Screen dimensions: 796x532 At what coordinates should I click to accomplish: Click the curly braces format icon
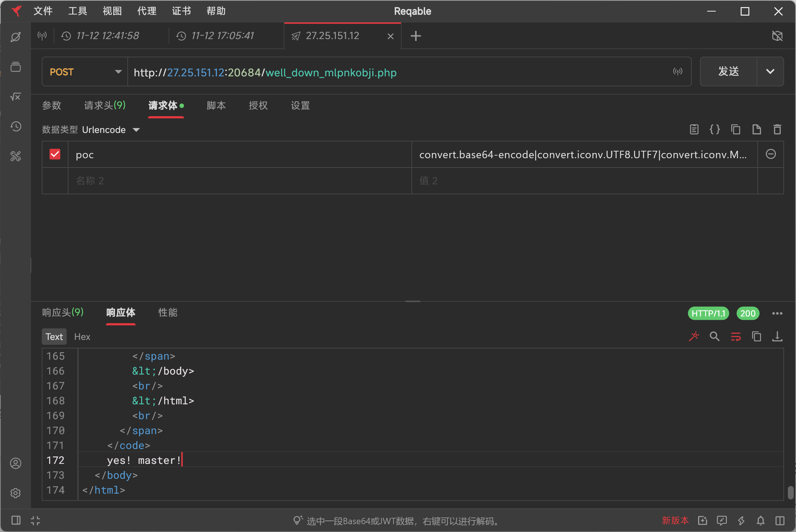pyautogui.click(x=714, y=130)
